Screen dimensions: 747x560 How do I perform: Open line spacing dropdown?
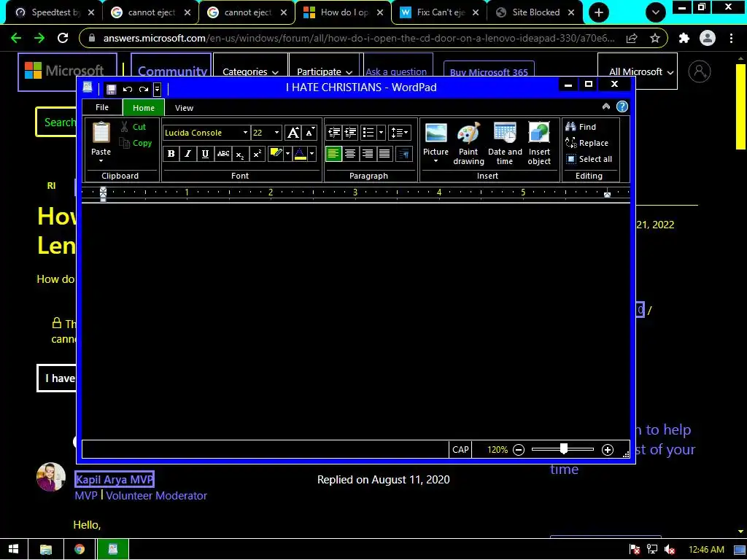coord(399,133)
